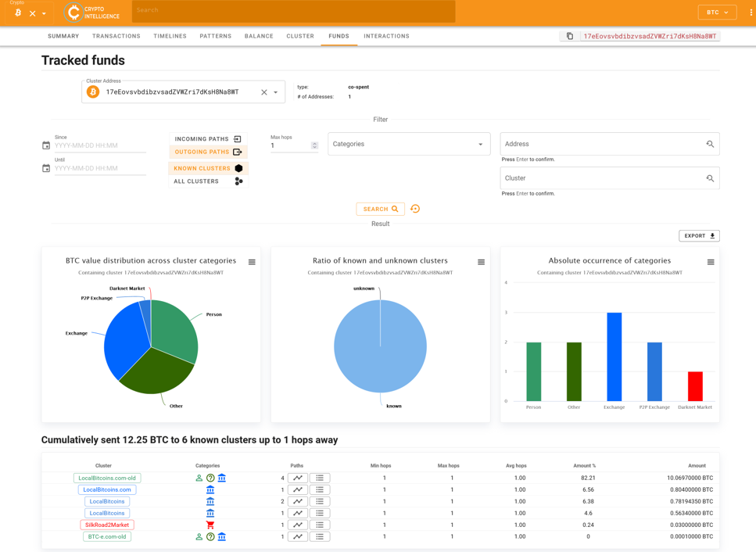This screenshot has width=756, height=552.
Task: Click the Address filter search icon
Action: [x=710, y=144]
